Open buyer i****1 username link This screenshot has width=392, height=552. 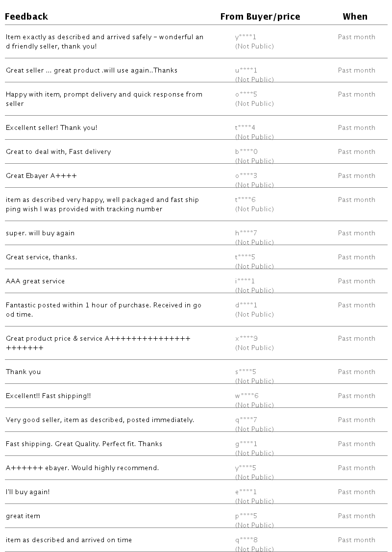245,281
